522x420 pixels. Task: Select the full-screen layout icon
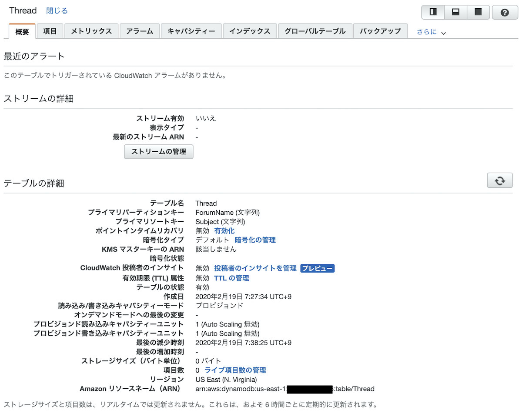478,12
